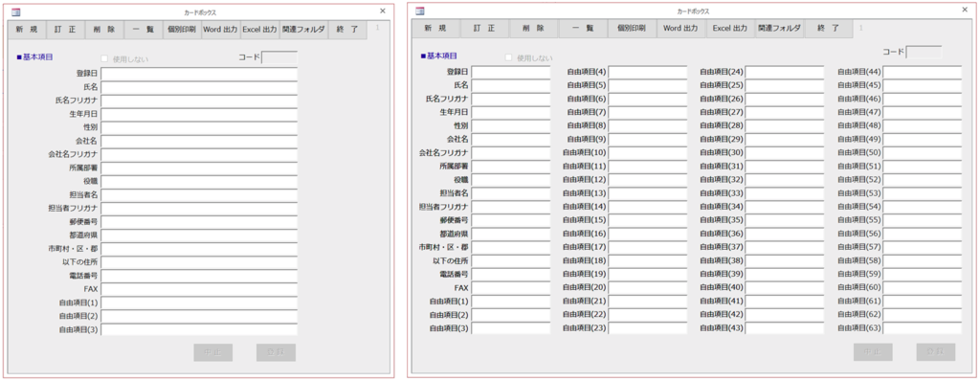Click 個別印刷 in right window
Screen dimensions: 980x381
coord(632,28)
